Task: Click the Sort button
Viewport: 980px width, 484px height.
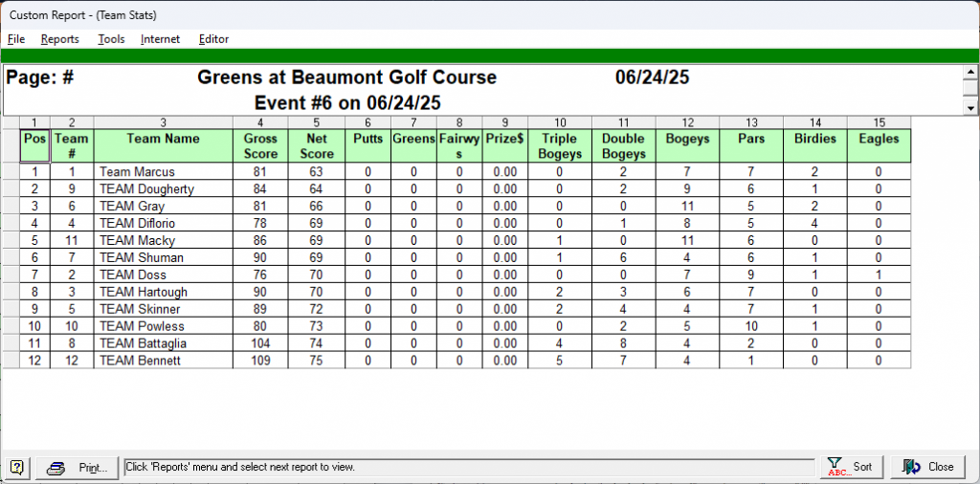Action: (x=851, y=467)
